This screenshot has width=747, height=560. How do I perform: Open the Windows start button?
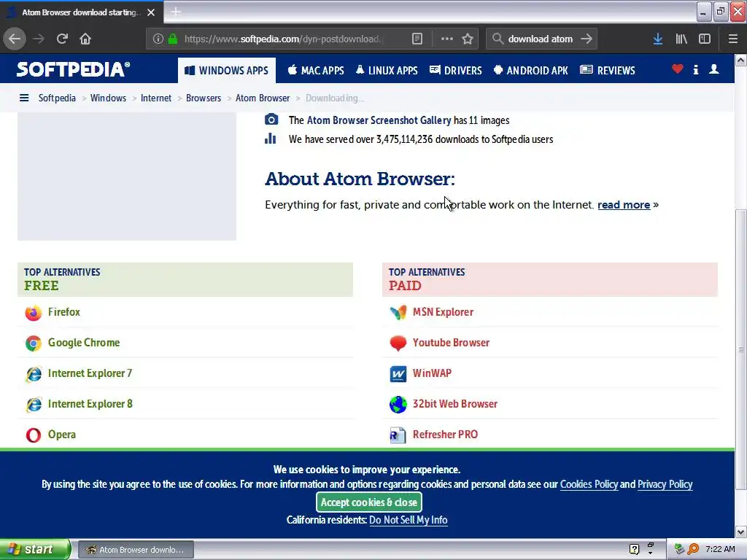(35, 549)
